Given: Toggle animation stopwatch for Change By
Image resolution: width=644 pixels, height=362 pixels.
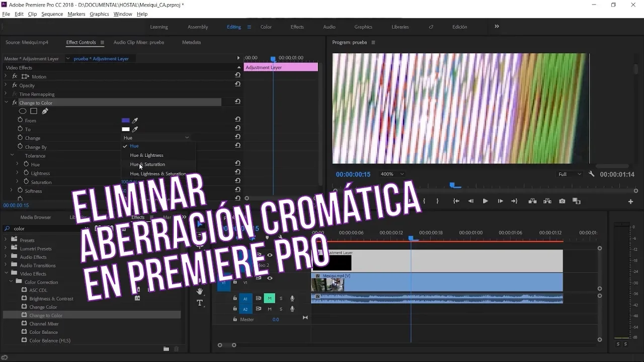Looking at the screenshot, I should [20, 147].
